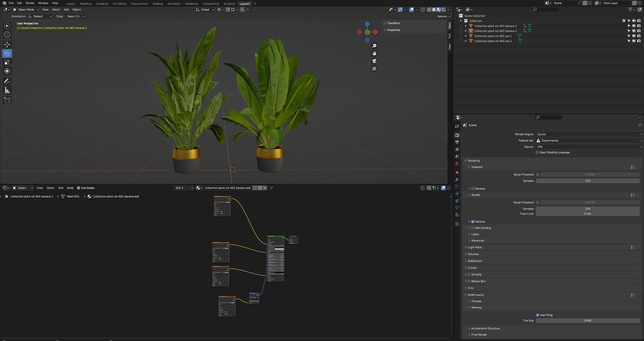
Task: Open the Texture properties checker icon
Action: coord(457,224)
